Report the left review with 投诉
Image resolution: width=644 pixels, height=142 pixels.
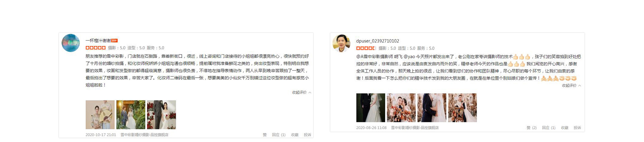pos(308,135)
